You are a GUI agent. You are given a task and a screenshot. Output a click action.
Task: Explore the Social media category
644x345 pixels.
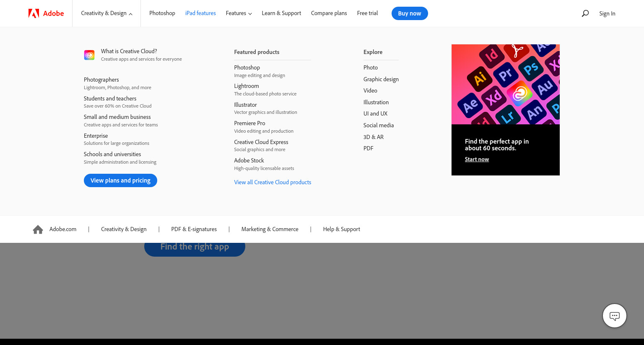(379, 125)
